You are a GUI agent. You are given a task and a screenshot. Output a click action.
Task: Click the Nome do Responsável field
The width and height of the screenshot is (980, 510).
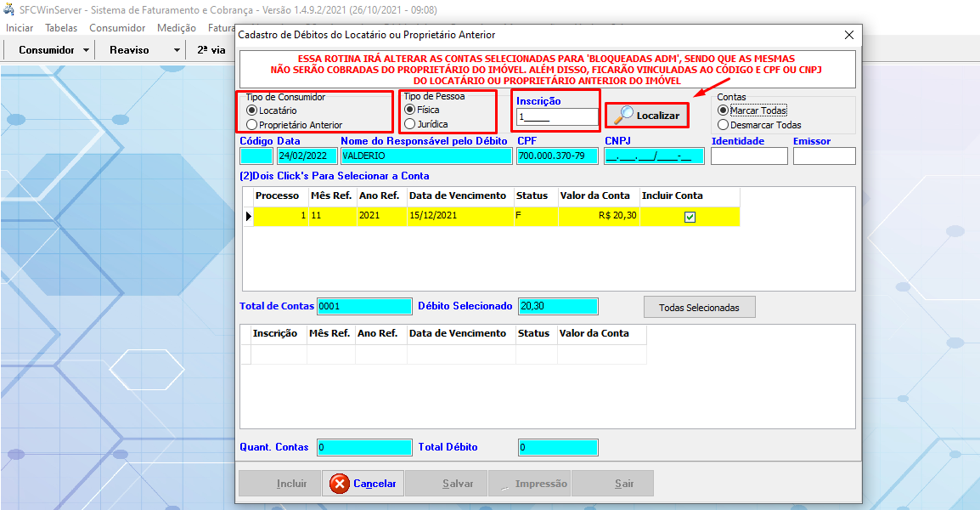point(425,156)
